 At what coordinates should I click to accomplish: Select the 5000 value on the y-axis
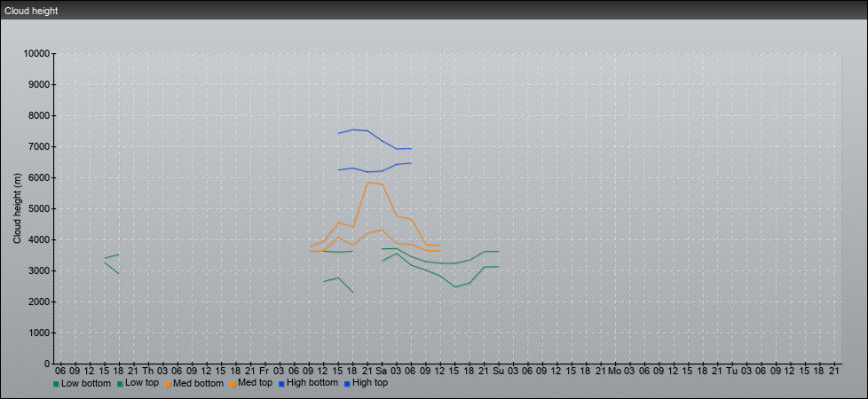[x=39, y=208]
